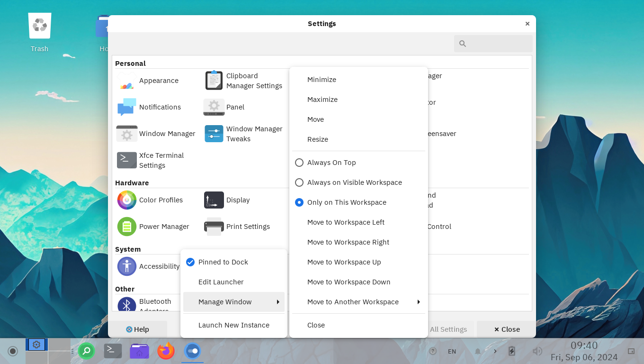Expand the Move to Another Workspace submenu
This screenshot has height=364, width=644.
point(353,302)
